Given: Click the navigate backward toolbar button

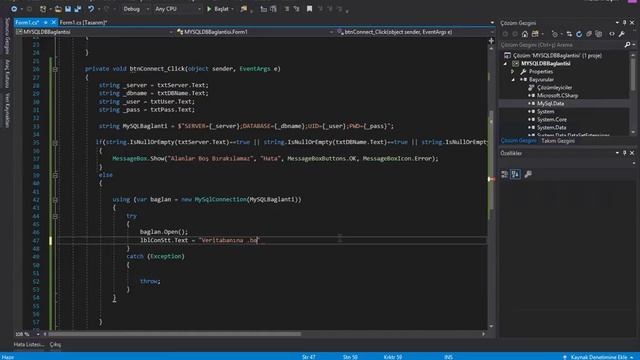Looking at the screenshot, I should pyautogui.click(x=14, y=9).
